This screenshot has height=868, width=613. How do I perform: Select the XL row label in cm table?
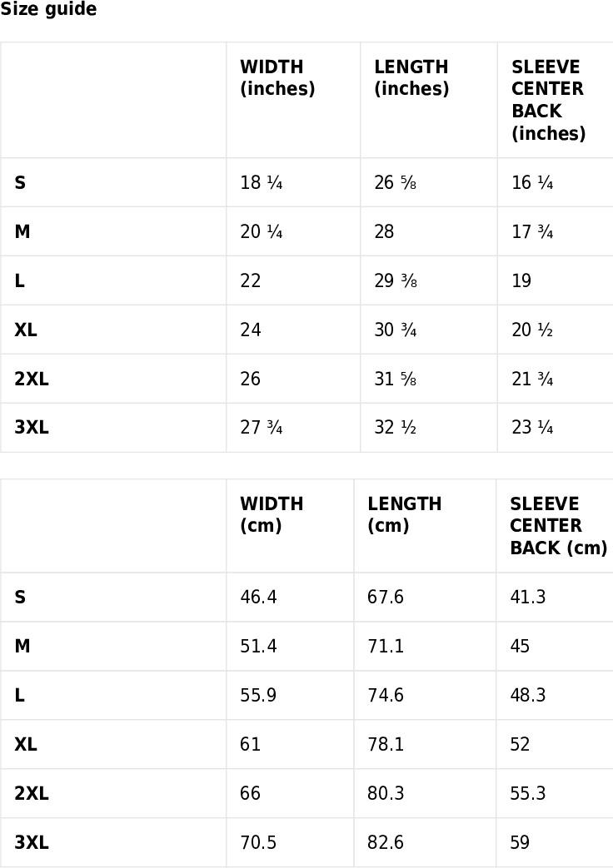[x=26, y=744]
